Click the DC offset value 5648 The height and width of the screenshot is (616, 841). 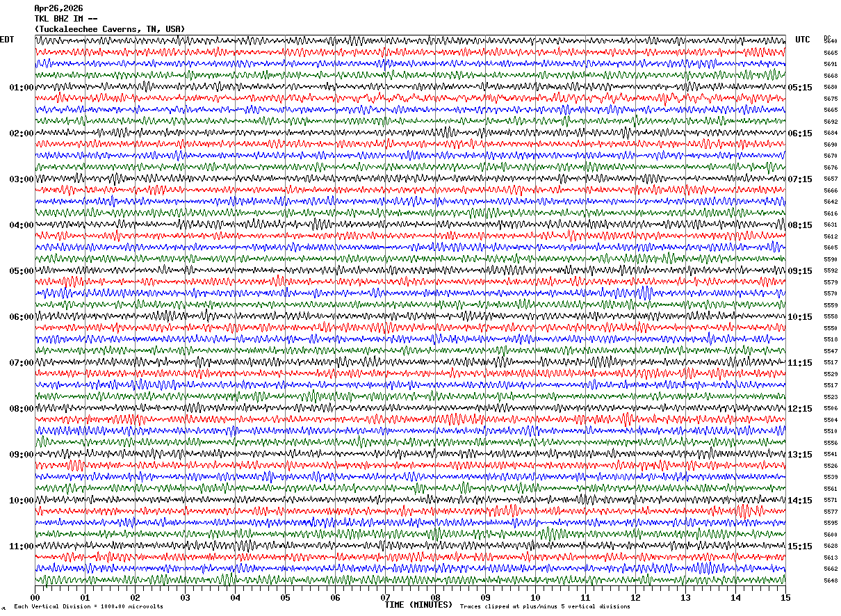(831, 581)
